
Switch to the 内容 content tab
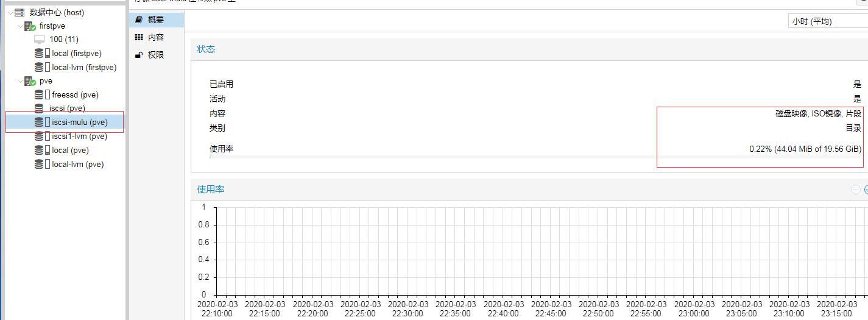point(155,37)
